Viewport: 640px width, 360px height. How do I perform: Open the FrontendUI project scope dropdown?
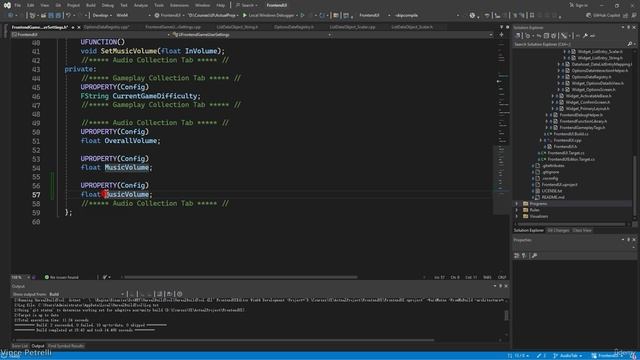pyautogui.click(x=91, y=35)
